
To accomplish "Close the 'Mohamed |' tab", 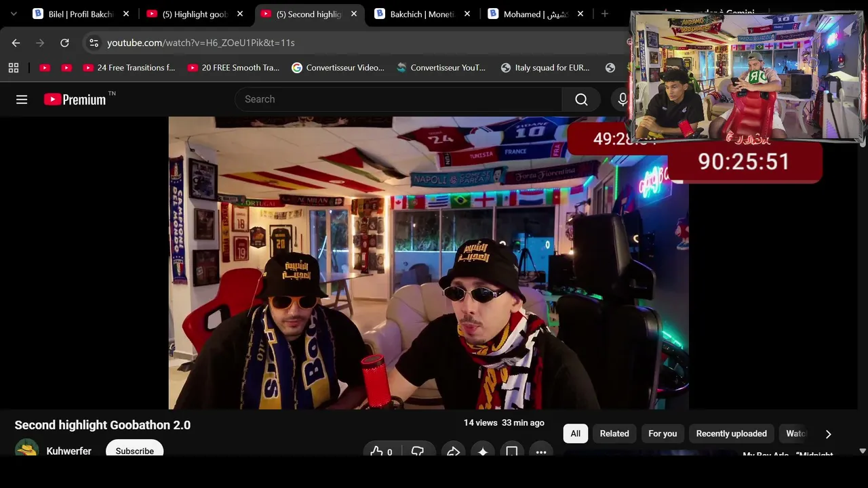I will pos(580,14).
